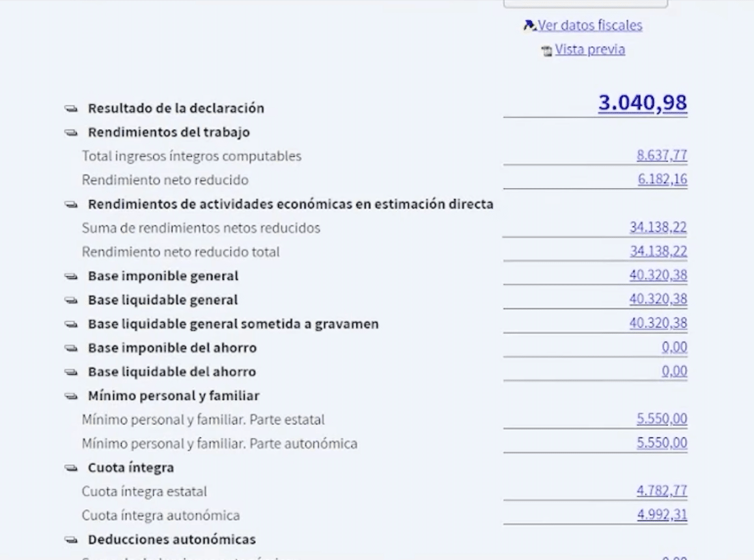Click the bullet icon beside Base imponible general

pos(71,277)
